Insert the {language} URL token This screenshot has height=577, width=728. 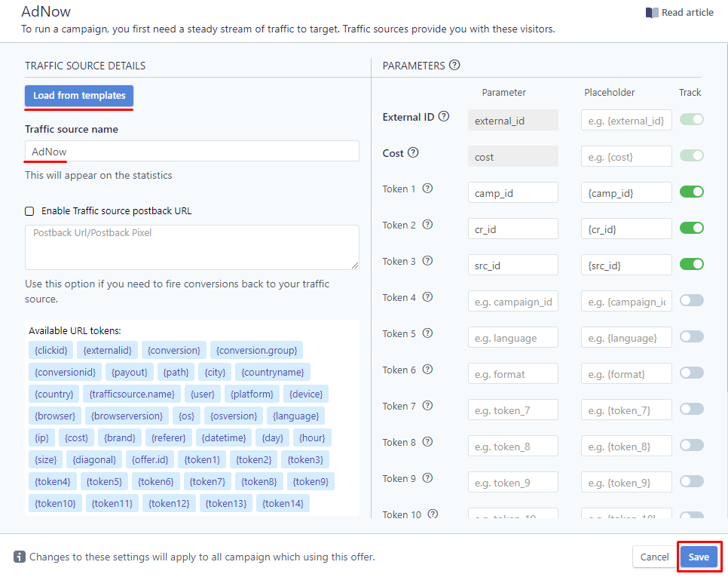295,416
